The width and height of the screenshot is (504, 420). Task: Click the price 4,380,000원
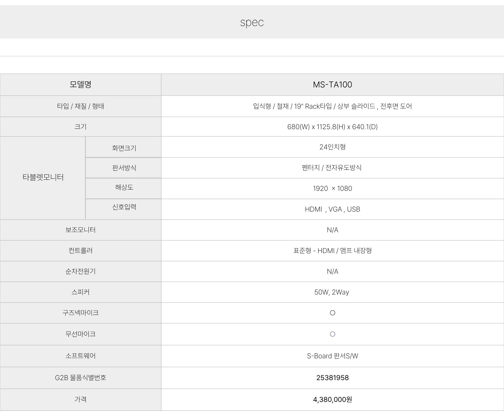point(332,400)
